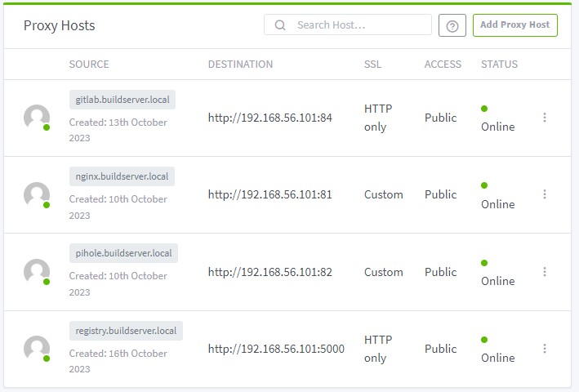
Task: Click the gitlab row green status dot
Action: coord(484,109)
